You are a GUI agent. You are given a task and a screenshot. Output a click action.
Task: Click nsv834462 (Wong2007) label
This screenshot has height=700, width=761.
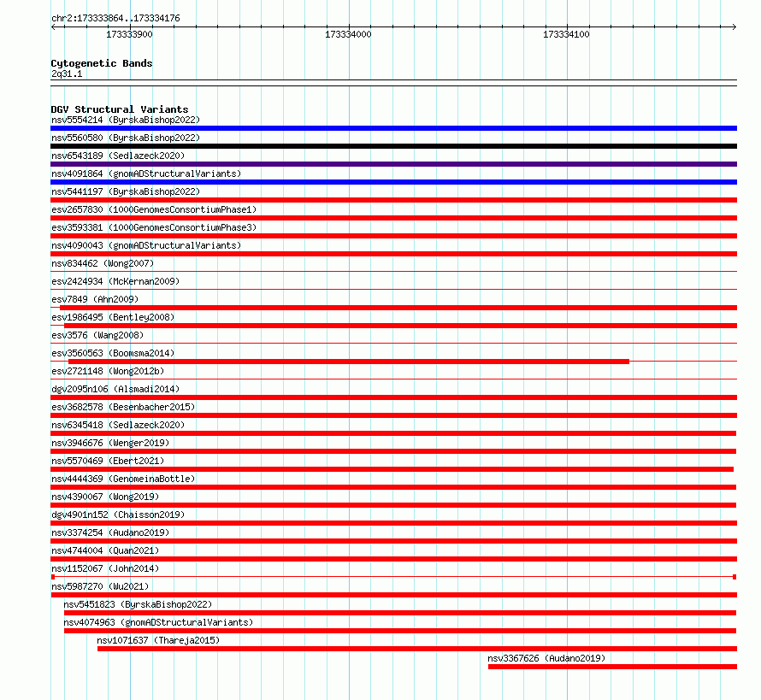103,263
